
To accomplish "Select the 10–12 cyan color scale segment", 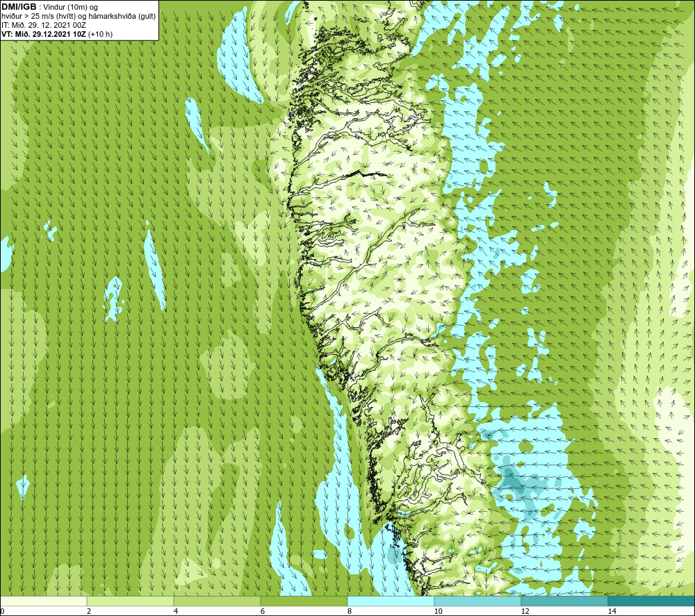I will 478,601.
